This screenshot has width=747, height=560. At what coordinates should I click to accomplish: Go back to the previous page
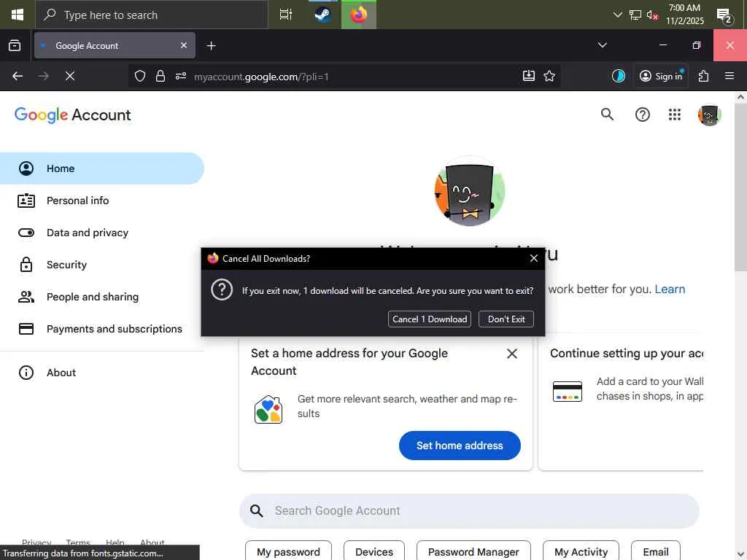(18, 76)
